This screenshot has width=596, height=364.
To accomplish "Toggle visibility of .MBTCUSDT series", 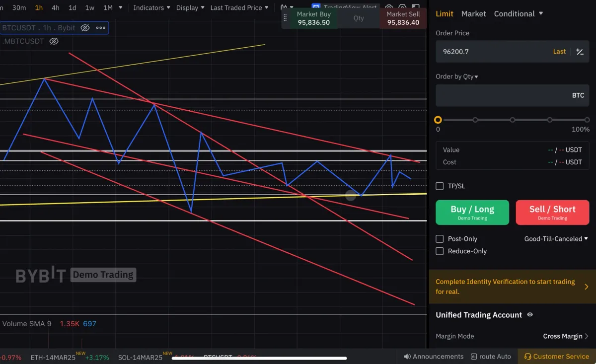I will 54,41.
